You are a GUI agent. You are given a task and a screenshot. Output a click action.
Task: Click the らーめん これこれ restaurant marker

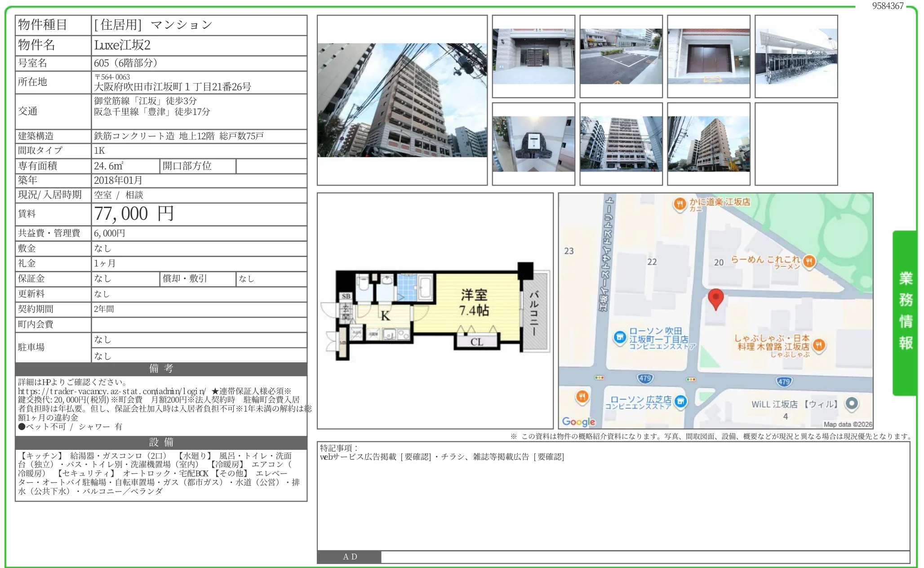point(809,261)
